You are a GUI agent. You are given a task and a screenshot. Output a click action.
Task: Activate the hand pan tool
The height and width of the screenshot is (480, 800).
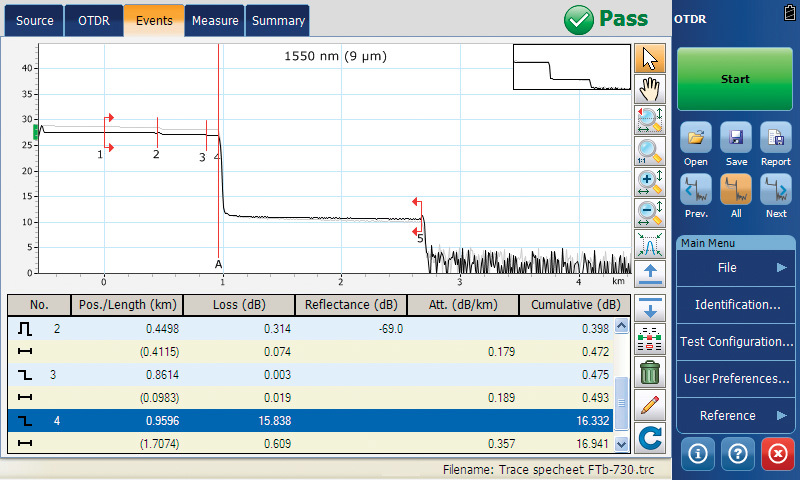pos(650,89)
